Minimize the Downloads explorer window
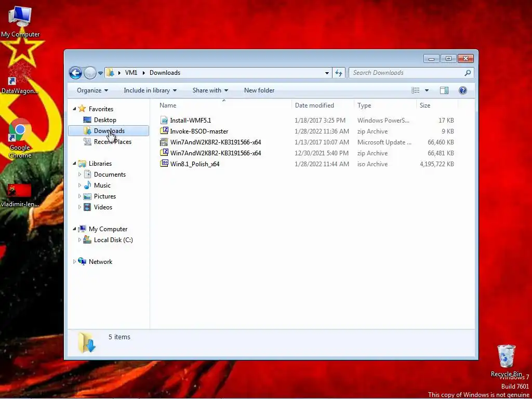532x399 pixels. [x=431, y=59]
